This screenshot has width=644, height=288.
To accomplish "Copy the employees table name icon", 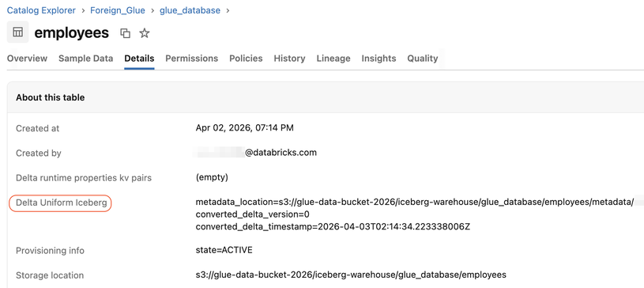I will point(126,33).
